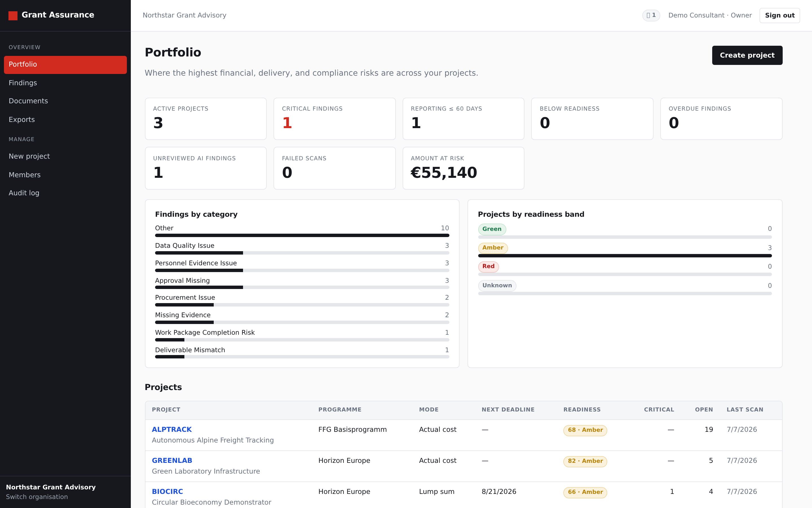Click the Unreviewed AI Findings card
Screen dimensions: 812x508
click(206, 168)
